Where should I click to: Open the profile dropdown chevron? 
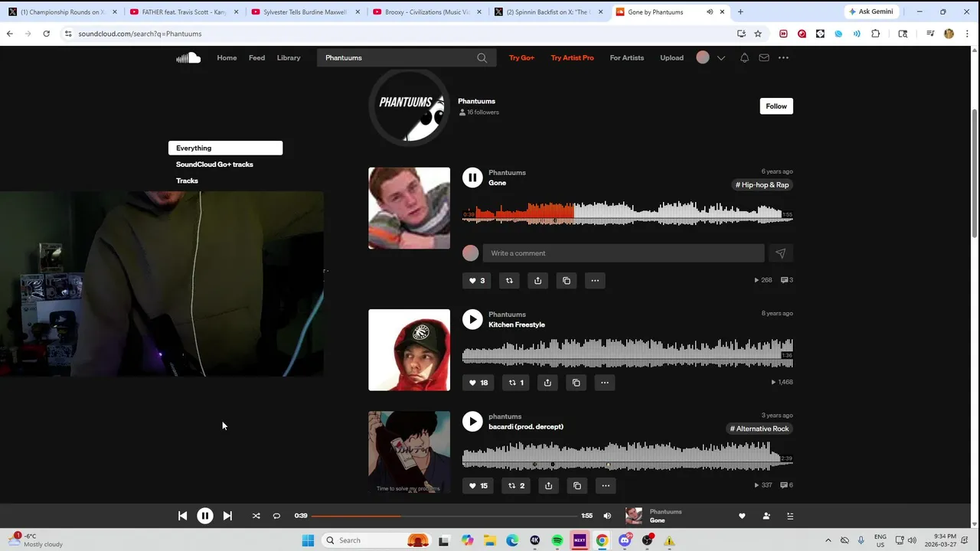(721, 58)
